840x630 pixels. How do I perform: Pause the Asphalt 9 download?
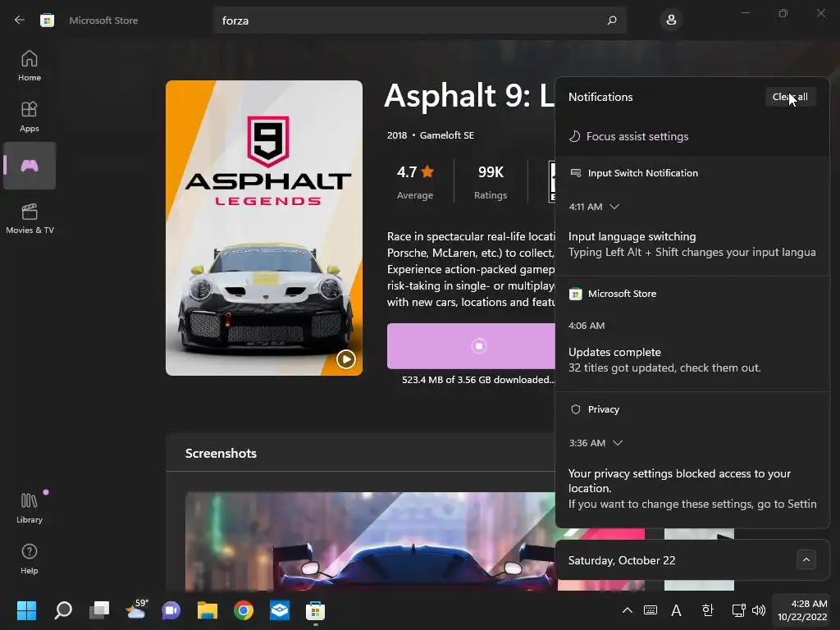478,346
